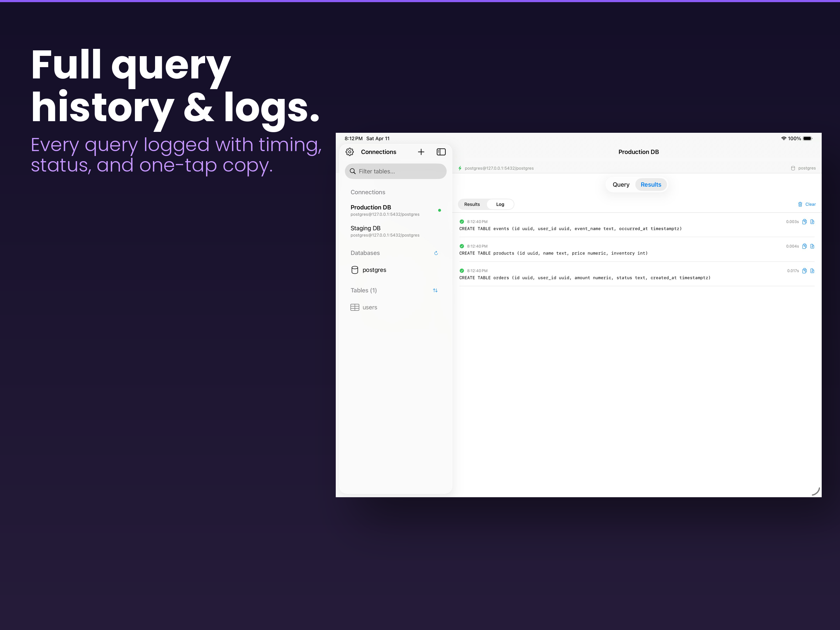Click the CREATE TABLE orders statement
840x630 pixels.
tap(585, 278)
